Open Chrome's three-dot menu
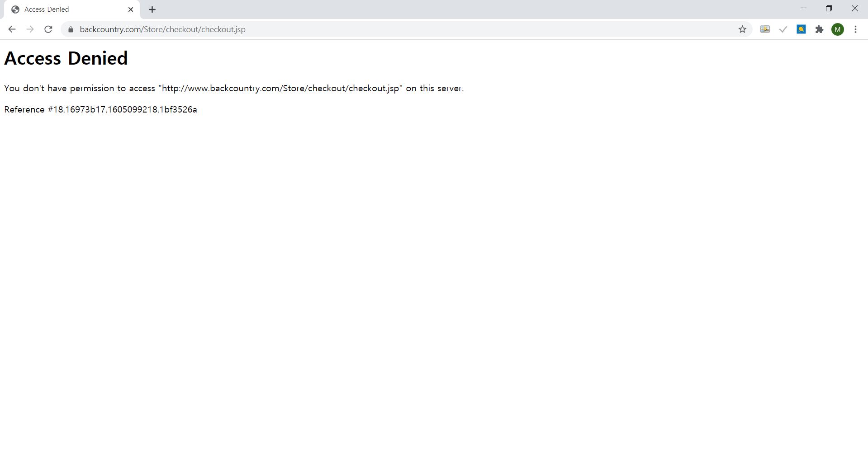The height and width of the screenshot is (460, 868). tap(855, 29)
